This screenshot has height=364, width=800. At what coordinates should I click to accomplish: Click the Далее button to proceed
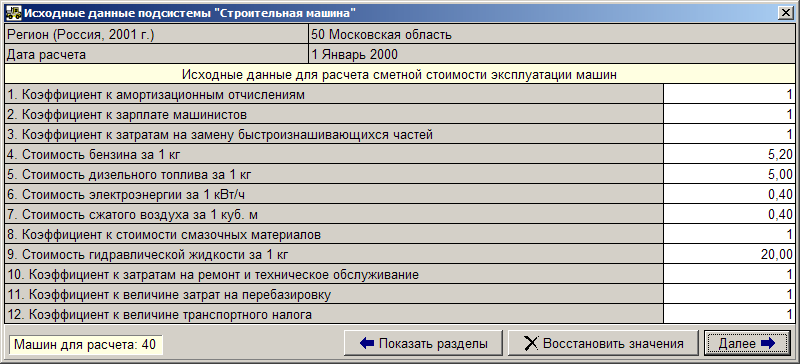[x=746, y=343]
